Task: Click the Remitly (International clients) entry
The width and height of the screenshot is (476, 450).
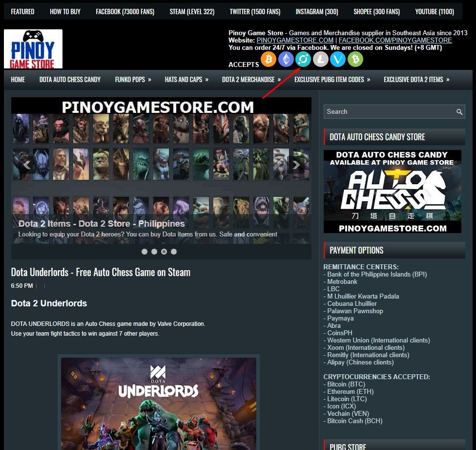Action: coord(367,355)
